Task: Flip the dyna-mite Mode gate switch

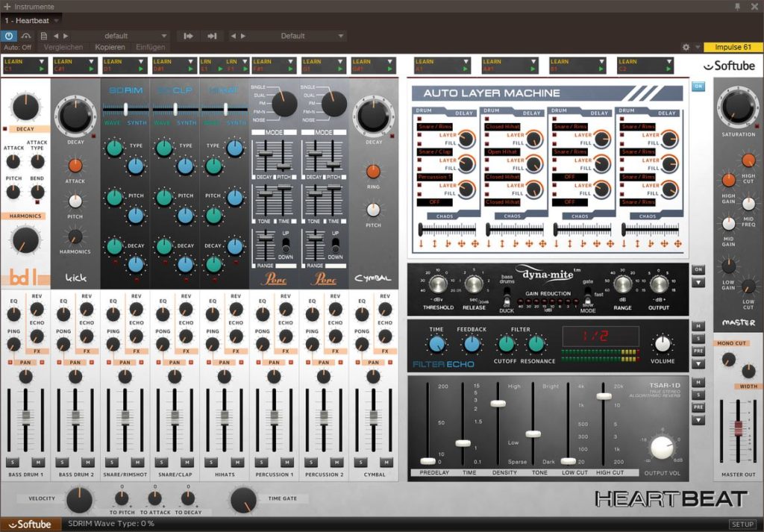Action: pos(588,295)
